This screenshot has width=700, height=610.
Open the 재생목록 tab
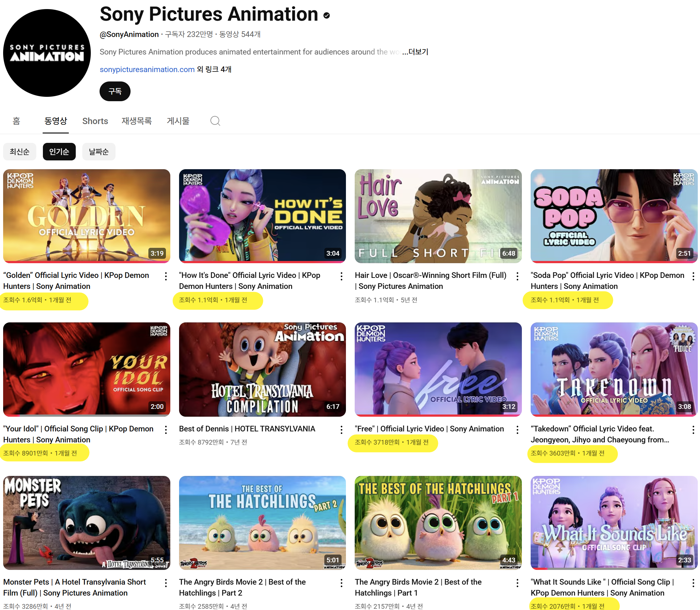pyautogui.click(x=137, y=121)
